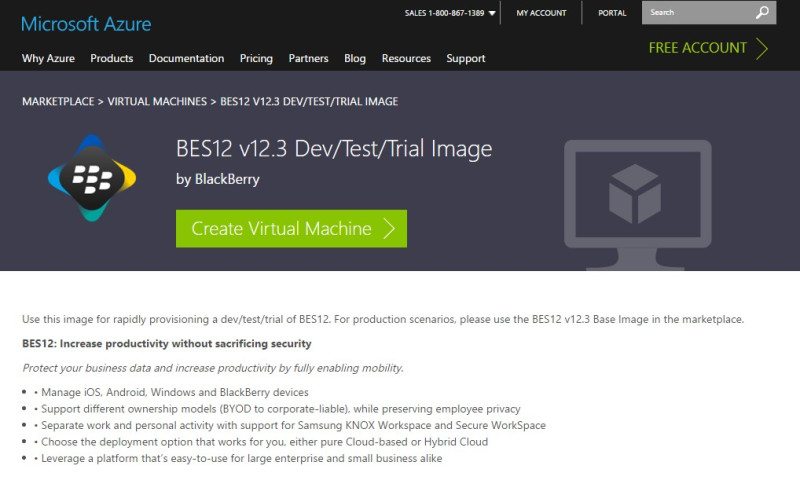800x484 pixels.
Task: Click the 'Support different ownership models' bullet
Action: [x=281, y=409]
